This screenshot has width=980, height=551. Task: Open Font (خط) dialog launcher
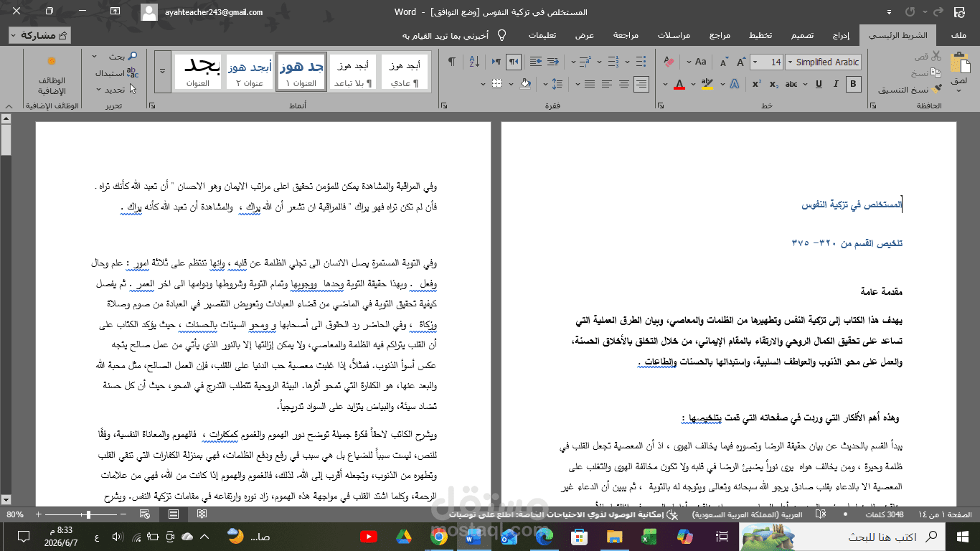(661, 105)
